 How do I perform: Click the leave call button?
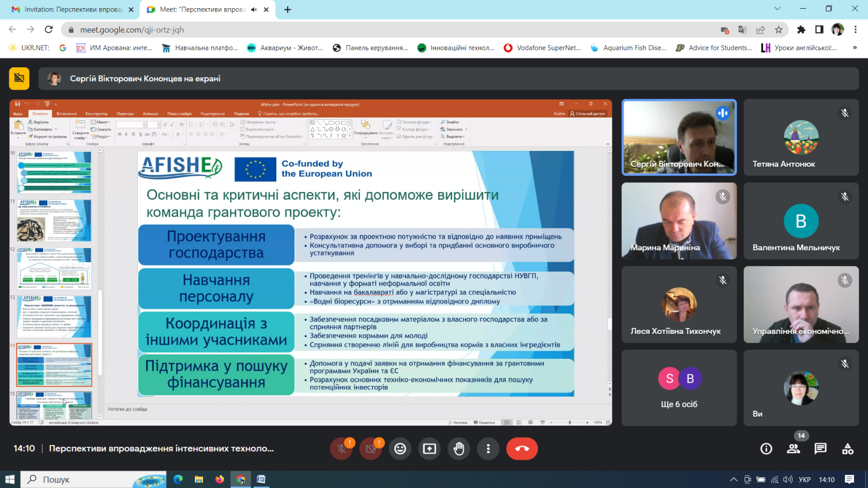(x=522, y=448)
